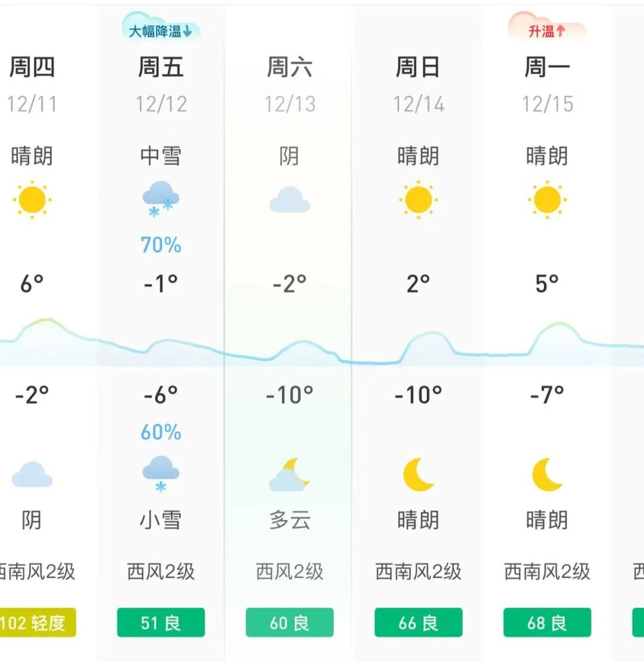Click Sunday's 西南风2级 wind label
Viewport: 644px width, 662px height.
click(418, 572)
